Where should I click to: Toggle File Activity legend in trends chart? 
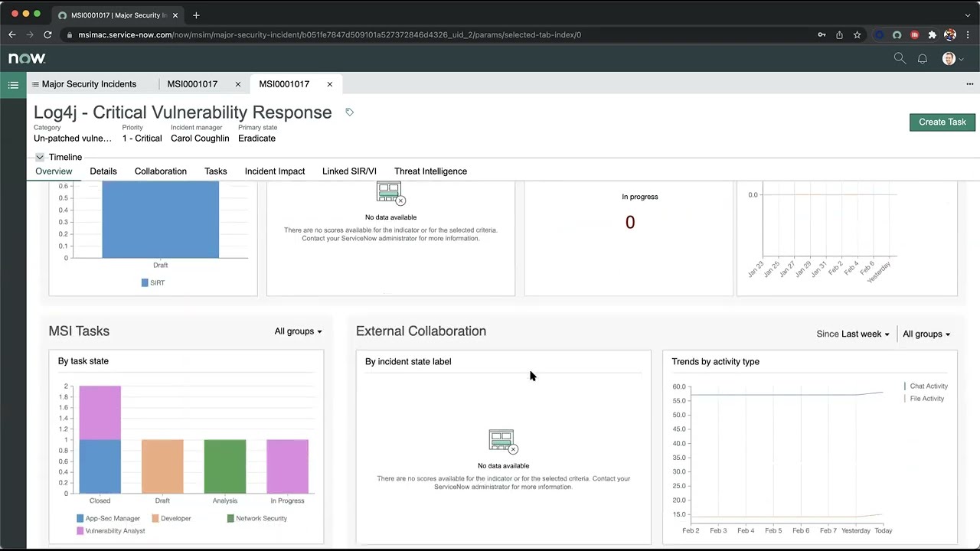(925, 399)
